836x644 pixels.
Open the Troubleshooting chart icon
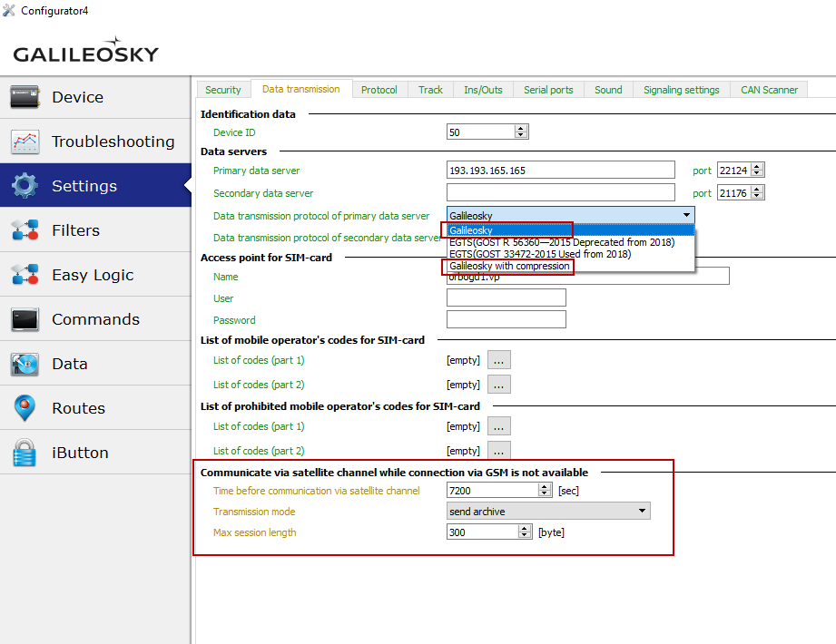[25, 141]
